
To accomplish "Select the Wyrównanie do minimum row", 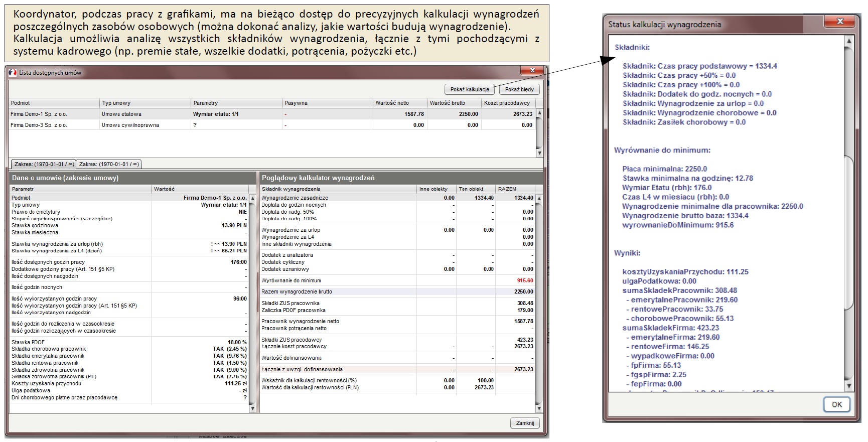I will coord(397,280).
